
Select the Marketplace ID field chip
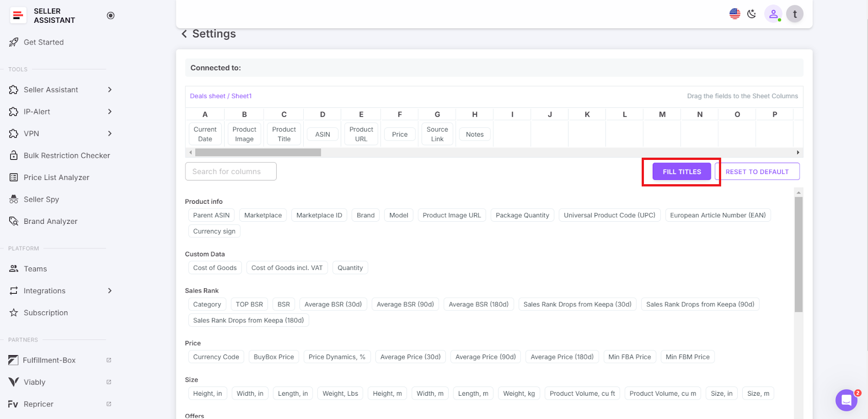[x=320, y=215]
